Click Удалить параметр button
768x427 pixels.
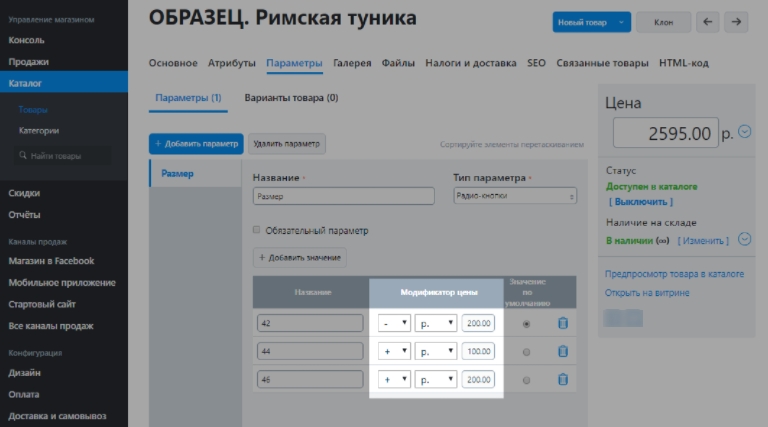[x=287, y=144]
